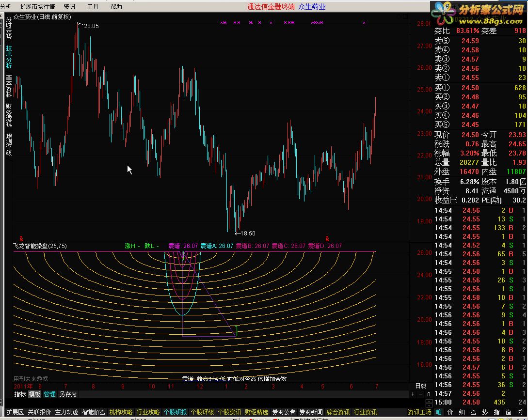
Task: Switch to the 分时走势 side tab
Action: [9, 28]
